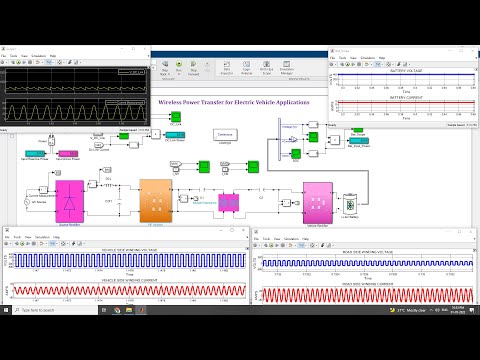480x360 pixels.
Task: Click scale axes icon in the black-plot scope toolbar
Action: click(x=59, y=62)
